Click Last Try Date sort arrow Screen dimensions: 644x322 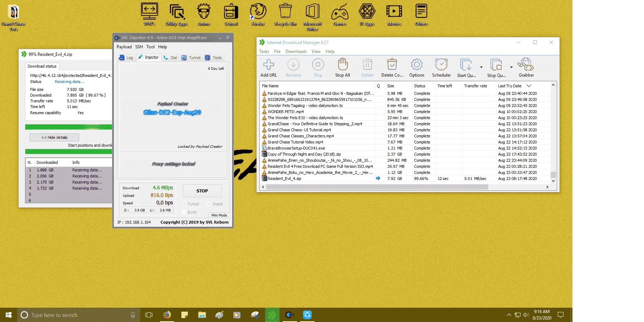point(529,86)
